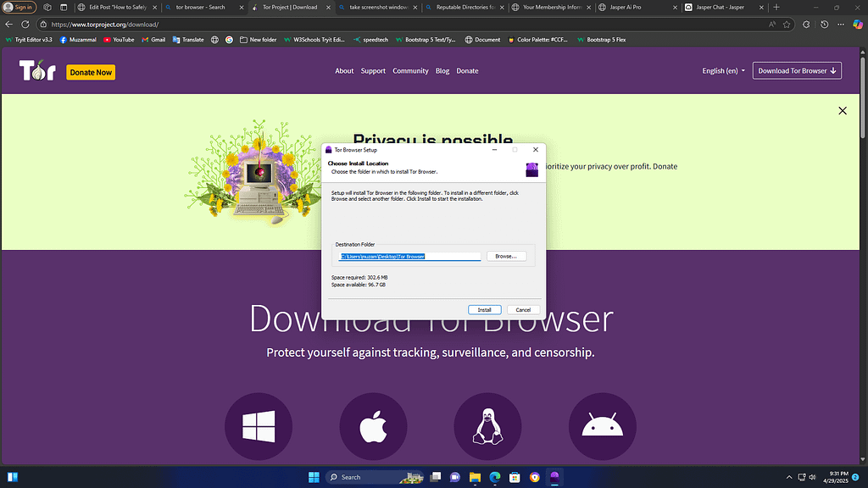Click Browse... to choose install folder
This screenshot has height=488, width=868.
[506, 256]
